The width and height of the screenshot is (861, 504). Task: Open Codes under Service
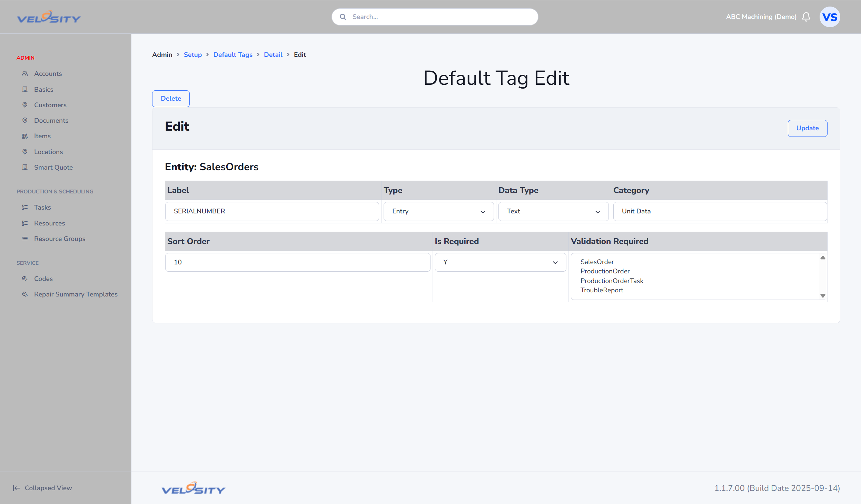(x=43, y=279)
